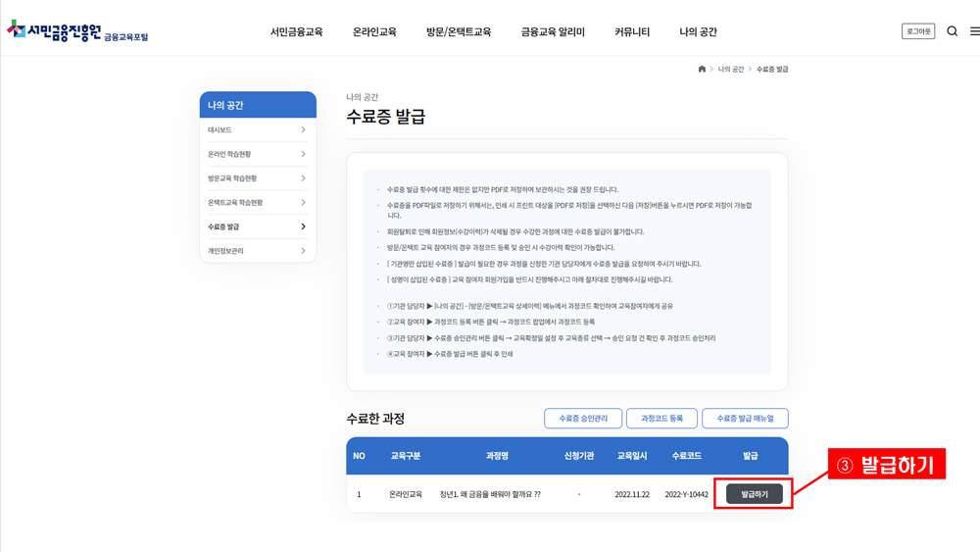The image size is (980, 552).
Task: Open the 금융교육 알리미 menu
Action: click(553, 32)
